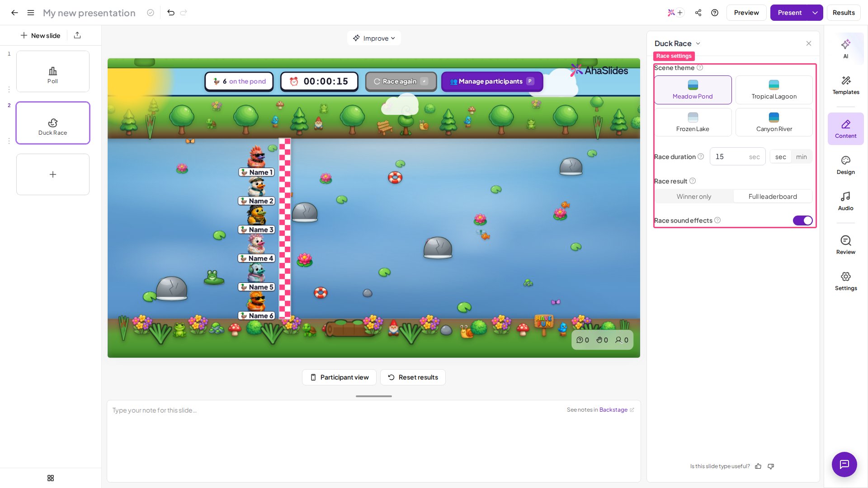
Task: Open the Settings panel in sidebar
Action: pos(845,281)
